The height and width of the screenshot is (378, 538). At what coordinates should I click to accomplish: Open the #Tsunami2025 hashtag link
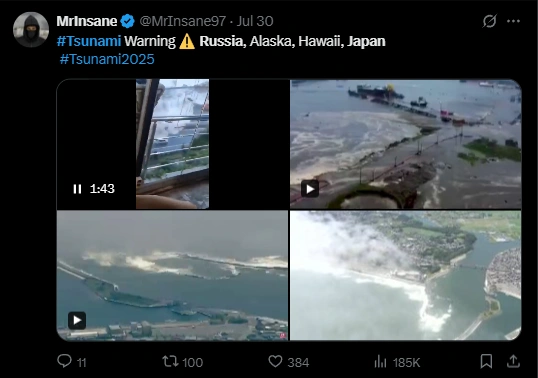pos(107,59)
